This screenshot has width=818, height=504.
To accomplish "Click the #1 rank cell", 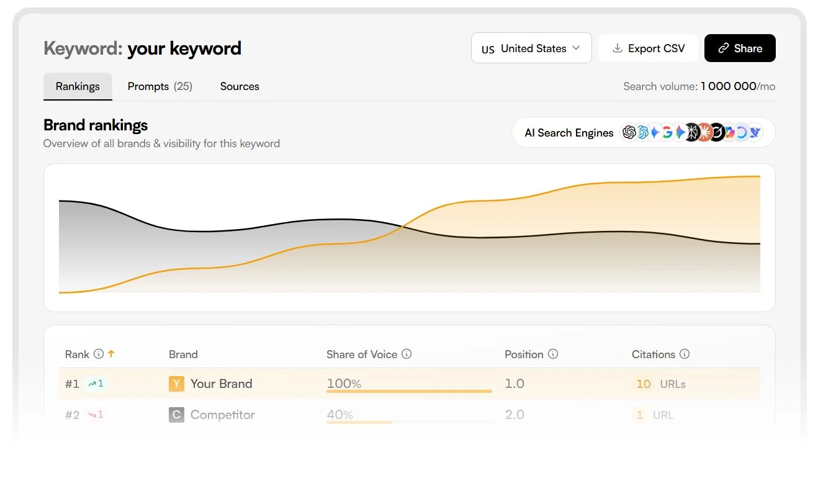I will (x=72, y=384).
